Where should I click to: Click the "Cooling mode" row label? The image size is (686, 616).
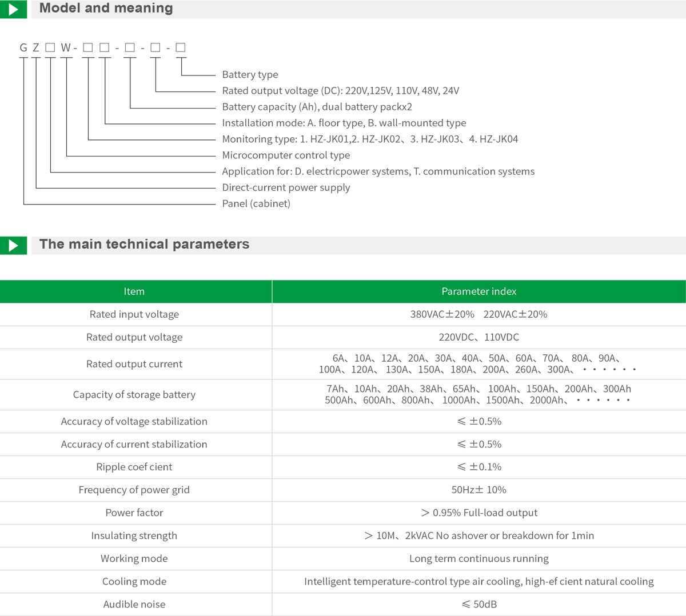(134, 582)
